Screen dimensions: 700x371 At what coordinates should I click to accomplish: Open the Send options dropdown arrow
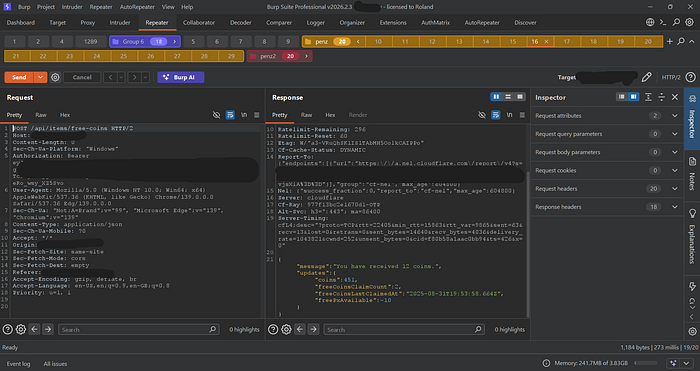tap(40, 77)
